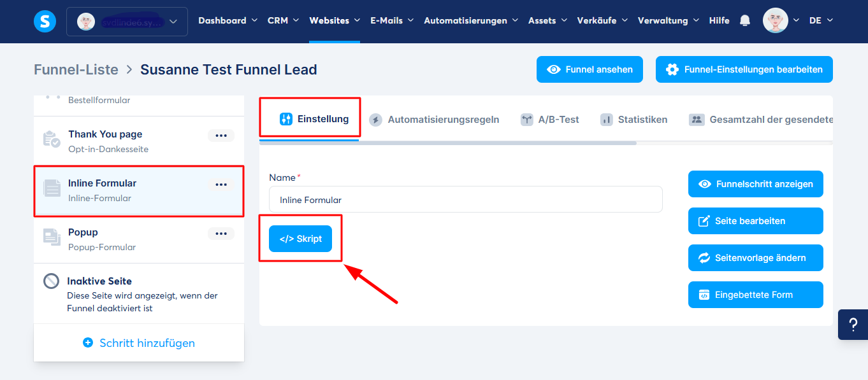Click the Funnelschritt anzeigen button
Screen dimensions: 868x380
click(756, 184)
